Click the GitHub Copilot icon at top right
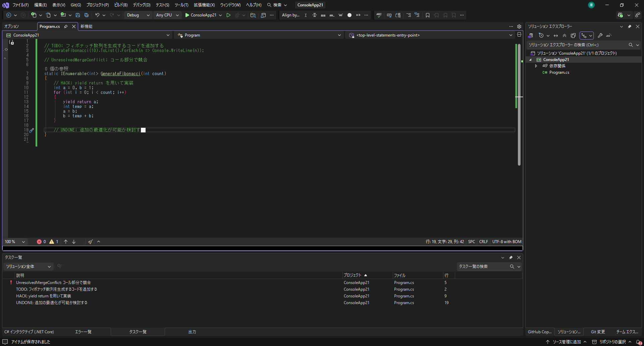This screenshot has height=346, width=644. 620,15
